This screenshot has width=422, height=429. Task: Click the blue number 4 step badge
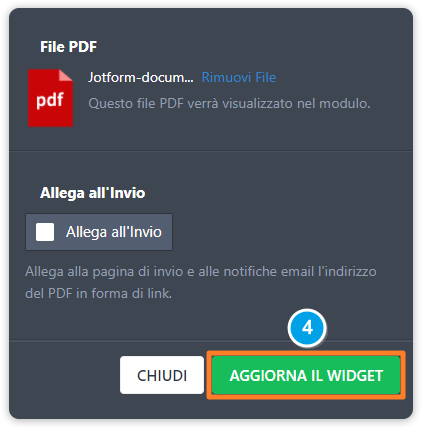point(307,328)
